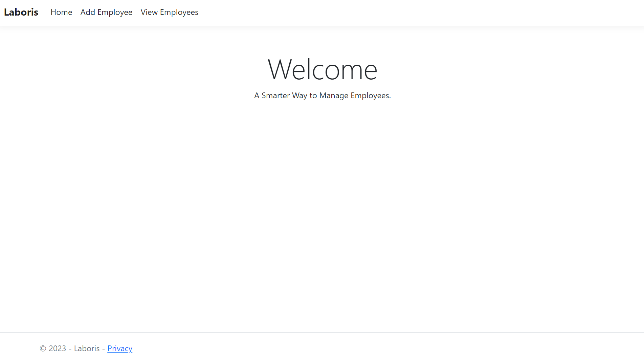644x359 pixels.
Task: Click Add Employee to create a new record
Action: pyautogui.click(x=106, y=13)
